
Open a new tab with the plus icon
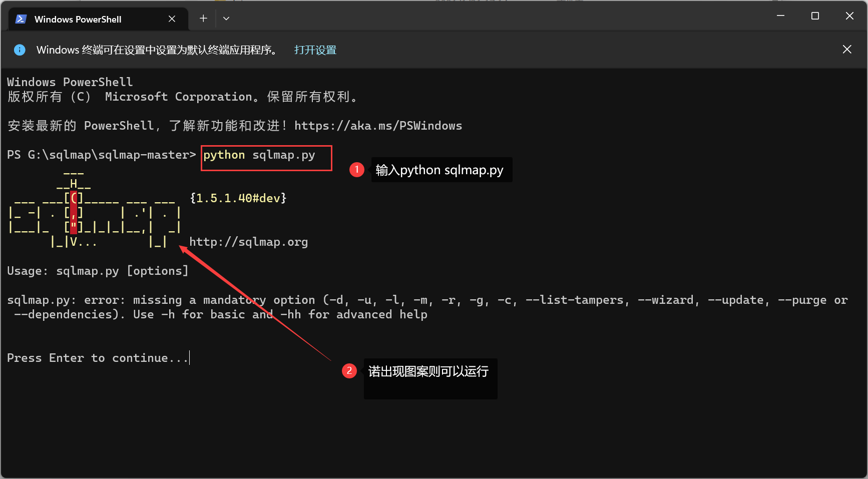(203, 18)
